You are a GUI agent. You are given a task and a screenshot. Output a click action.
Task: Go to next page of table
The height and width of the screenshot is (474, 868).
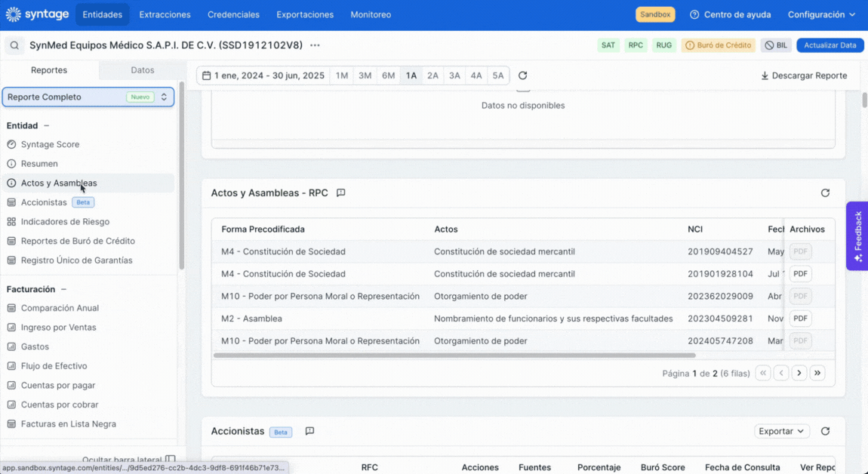[x=799, y=373]
